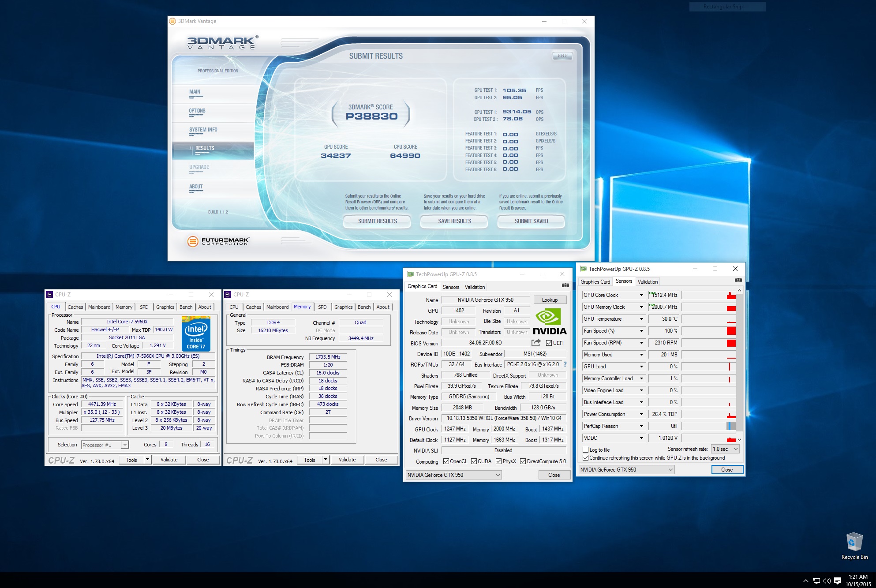The height and width of the screenshot is (588, 876).
Task: Click the GPU-Z title icon in Graphics Card window
Action: point(410,274)
